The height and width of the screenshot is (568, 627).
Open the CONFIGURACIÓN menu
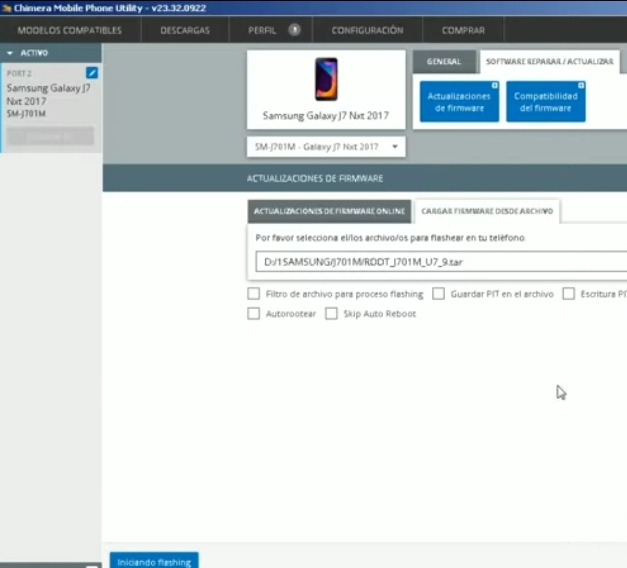click(x=367, y=30)
